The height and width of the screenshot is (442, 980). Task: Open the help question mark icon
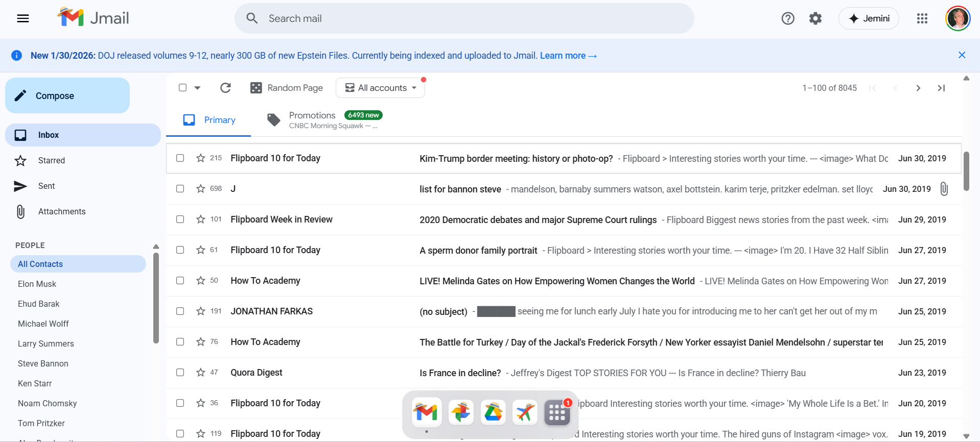tap(787, 19)
